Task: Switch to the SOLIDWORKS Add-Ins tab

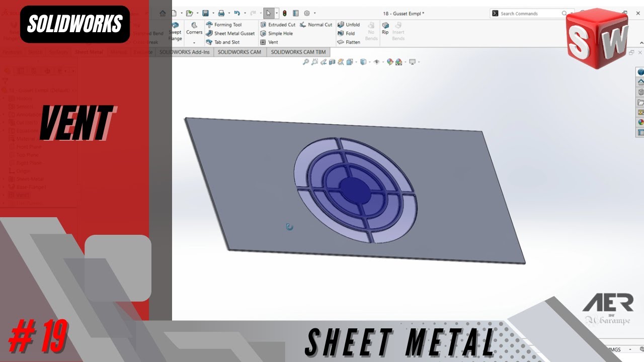Action: 185,52
